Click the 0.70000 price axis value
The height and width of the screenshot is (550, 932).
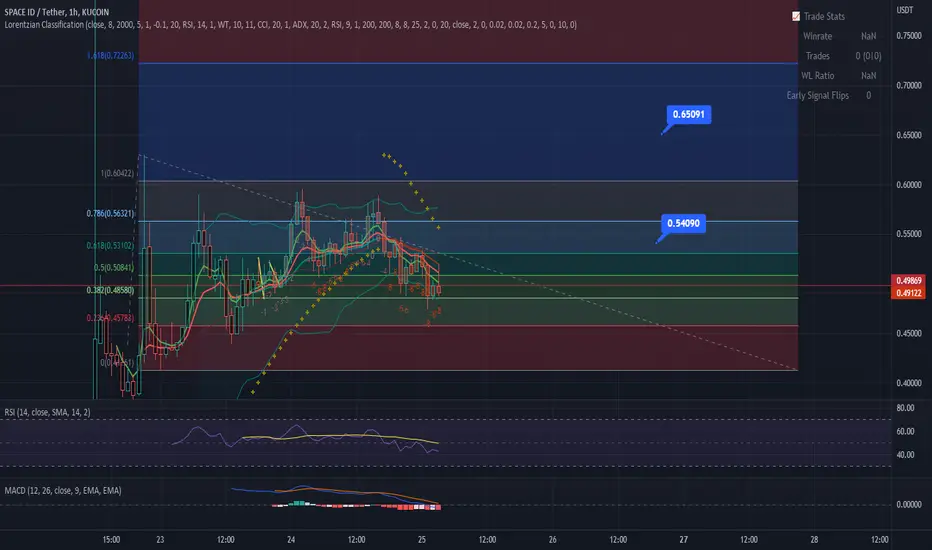pyautogui.click(x=909, y=86)
